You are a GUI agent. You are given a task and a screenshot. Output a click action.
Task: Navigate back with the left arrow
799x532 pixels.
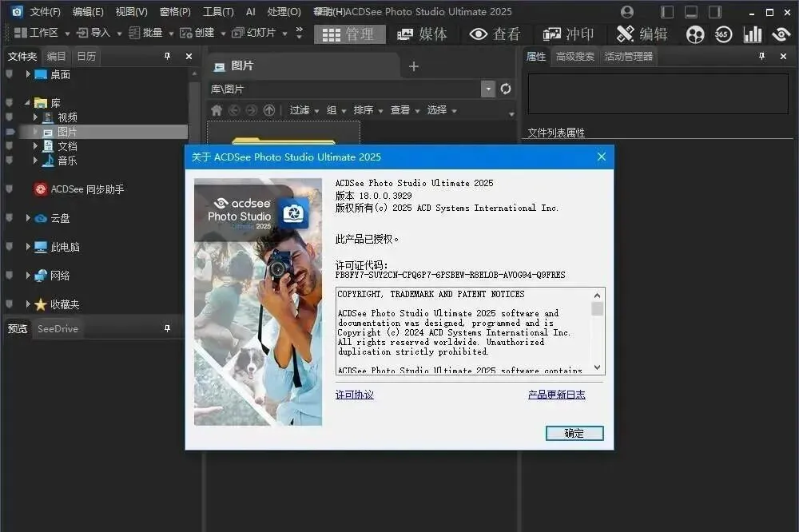tap(234, 110)
